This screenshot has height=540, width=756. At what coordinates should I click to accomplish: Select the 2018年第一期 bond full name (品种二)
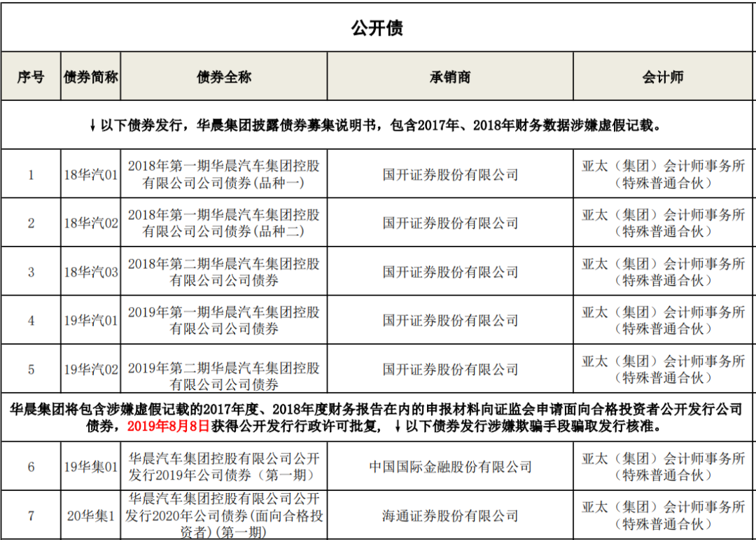(224, 223)
